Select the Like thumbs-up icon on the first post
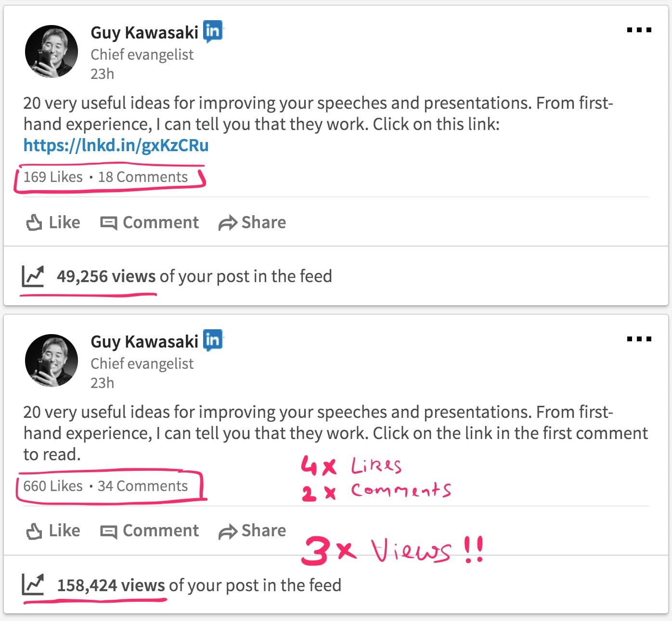This screenshot has height=621, width=672. pyautogui.click(x=33, y=222)
